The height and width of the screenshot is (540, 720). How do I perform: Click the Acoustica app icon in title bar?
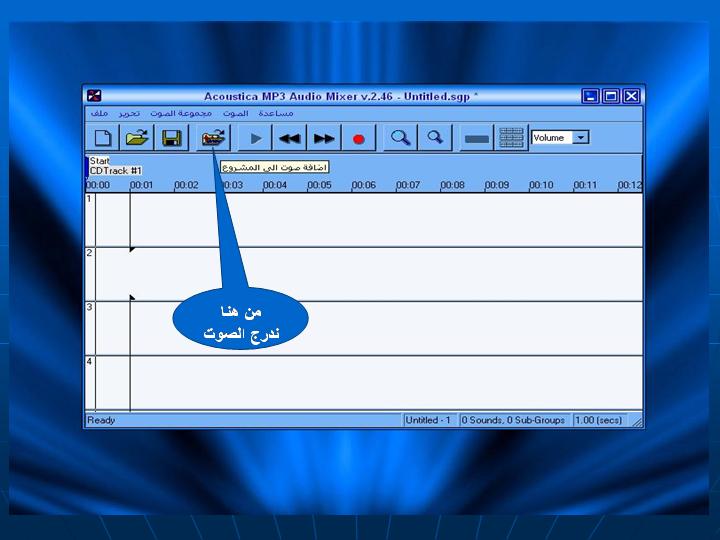click(94, 96)
